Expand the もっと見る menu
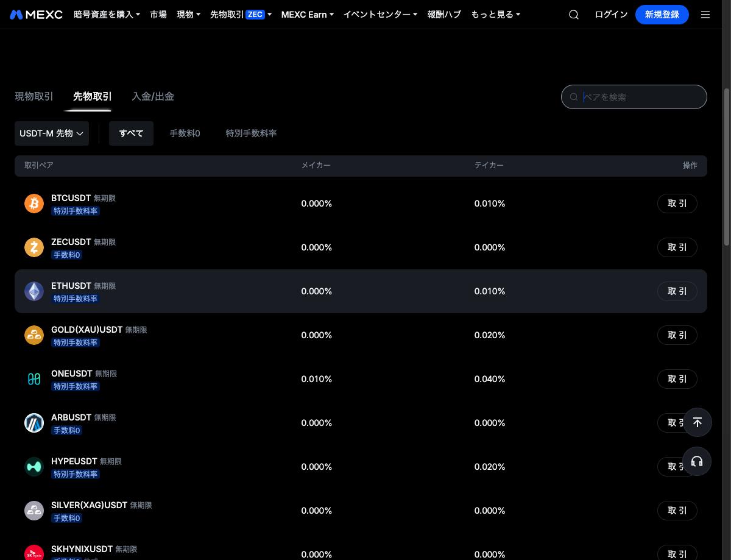 tap(495, 14)
